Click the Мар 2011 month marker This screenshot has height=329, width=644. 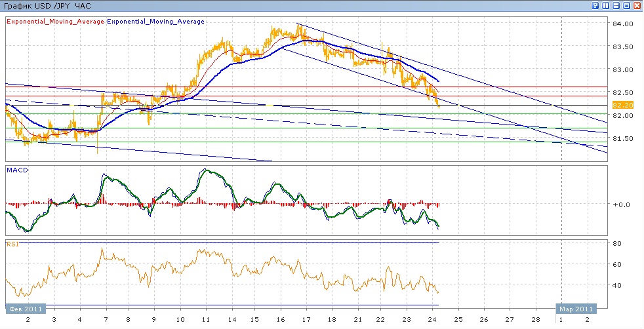pos(576,309)
